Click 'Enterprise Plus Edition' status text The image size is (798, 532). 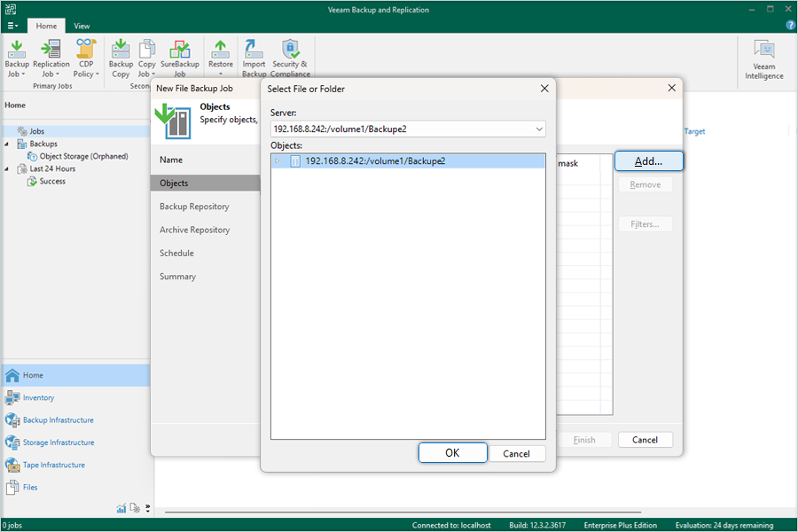pos(621,526)
